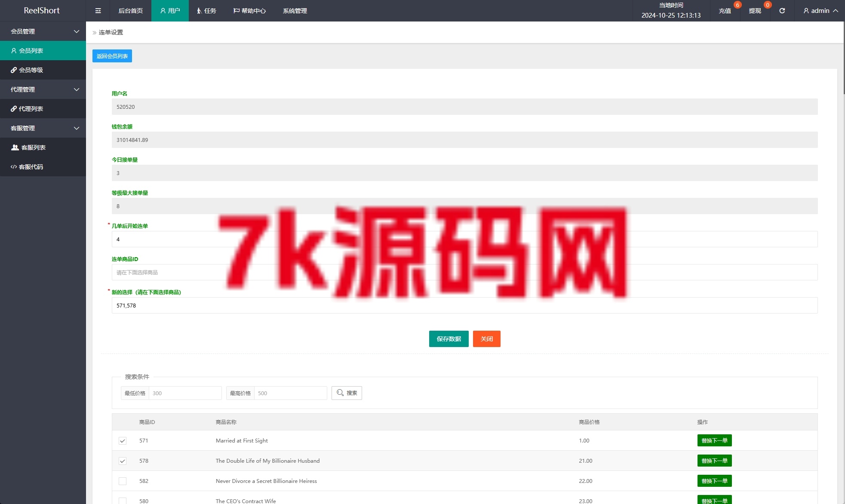Focus the 连单商品ID input field
This screenshot has height=504, width=845.
pos(464,272)
